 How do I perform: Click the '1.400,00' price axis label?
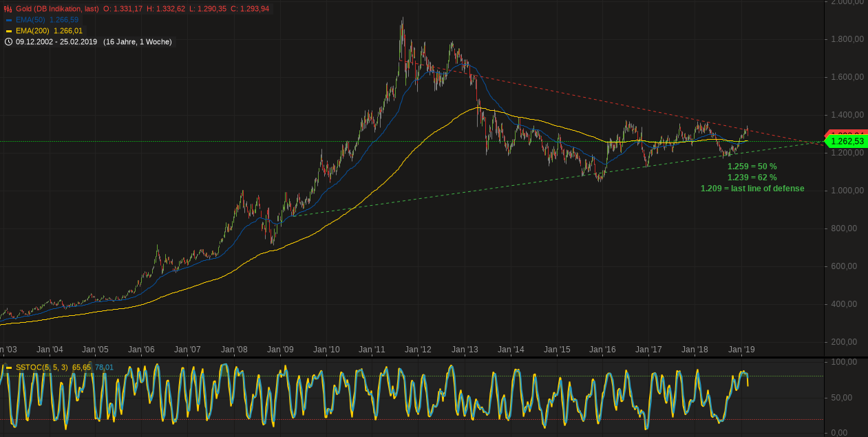pos(847,115)
